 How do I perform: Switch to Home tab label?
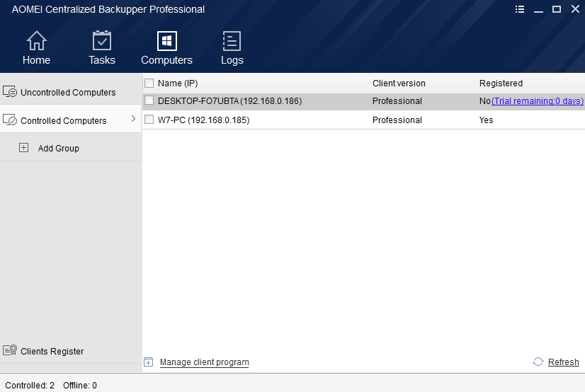click(x=36, y=60)
